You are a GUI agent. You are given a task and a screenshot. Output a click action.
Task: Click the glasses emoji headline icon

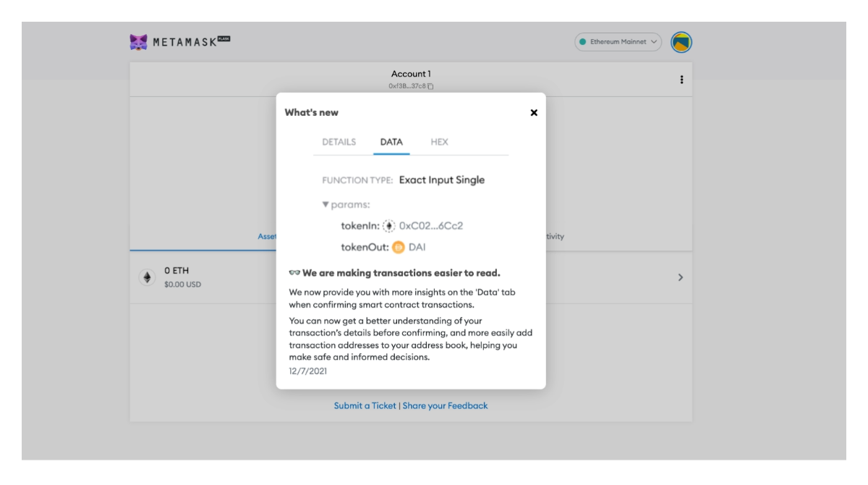click(294, 273)
